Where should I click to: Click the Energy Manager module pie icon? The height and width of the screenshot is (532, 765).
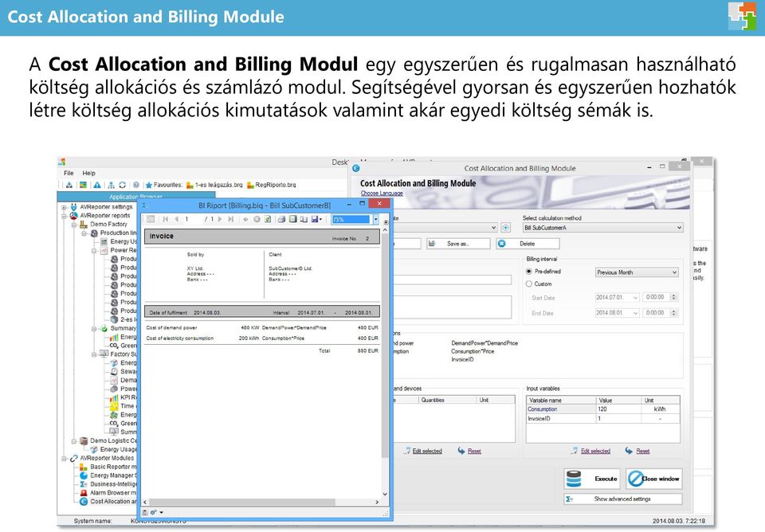point(84,475)
